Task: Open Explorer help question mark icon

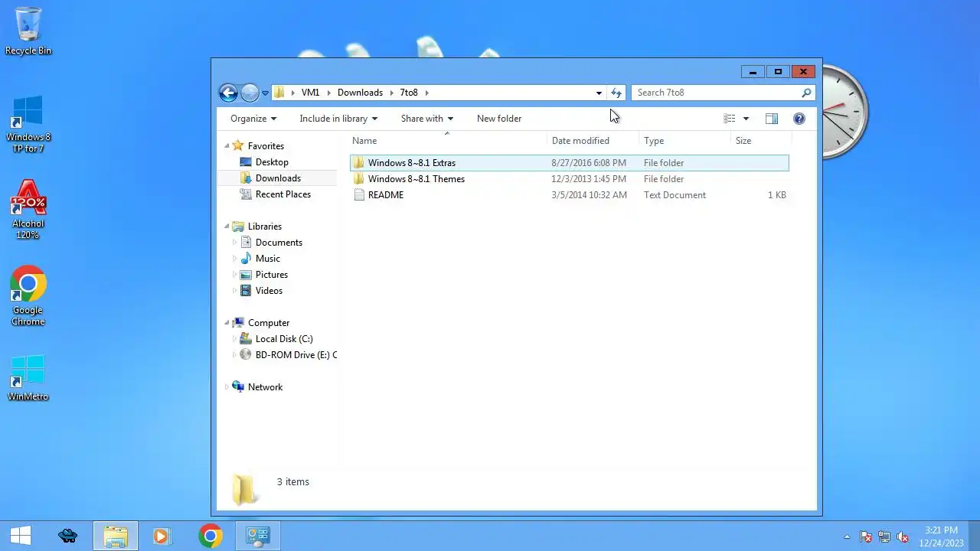Action: tap(799, 119)
